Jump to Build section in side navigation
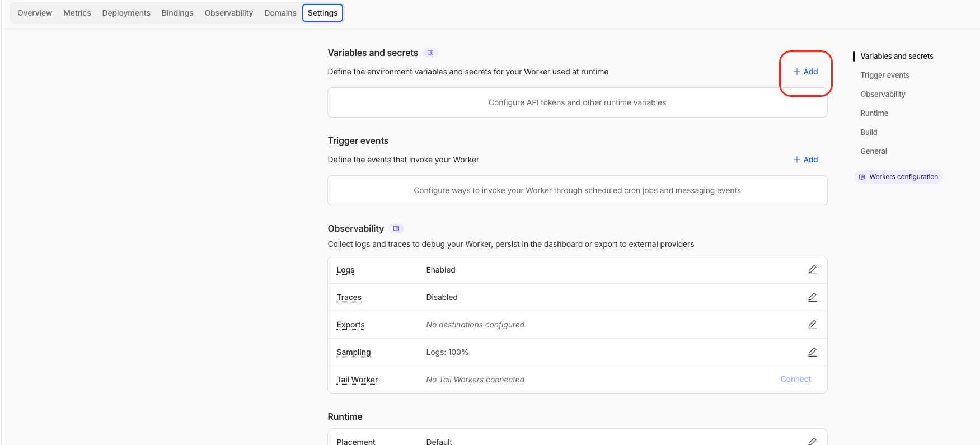This screenshot has width=980, height=445. tap(869, 132)
